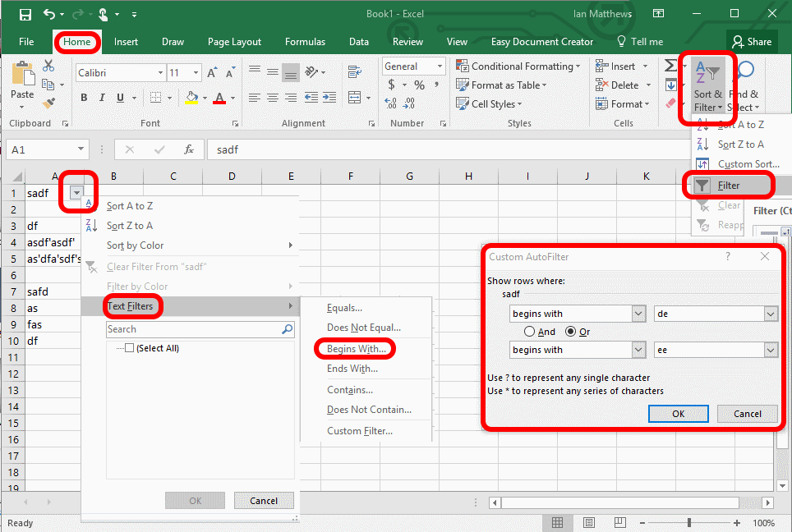Apply Italic formatting

[x=102, y=98]
